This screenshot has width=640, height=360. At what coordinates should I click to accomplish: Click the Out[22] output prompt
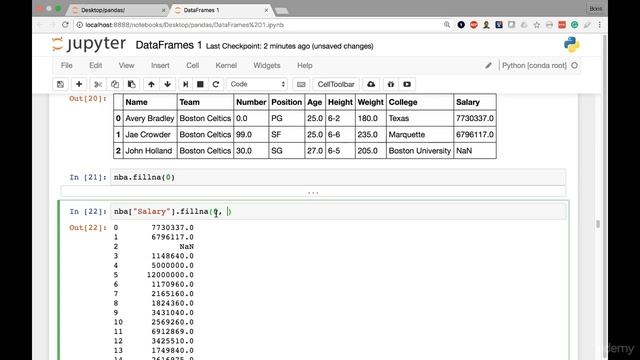[x=88, y=227]
